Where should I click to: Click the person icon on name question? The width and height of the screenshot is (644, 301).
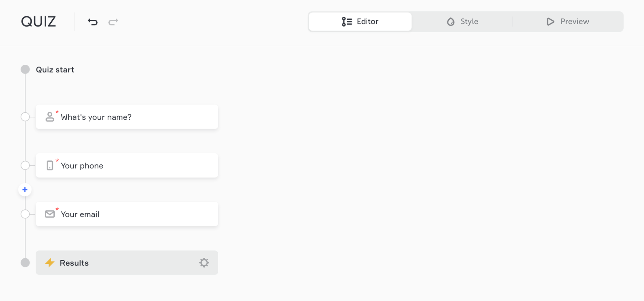tap(50, 117)
